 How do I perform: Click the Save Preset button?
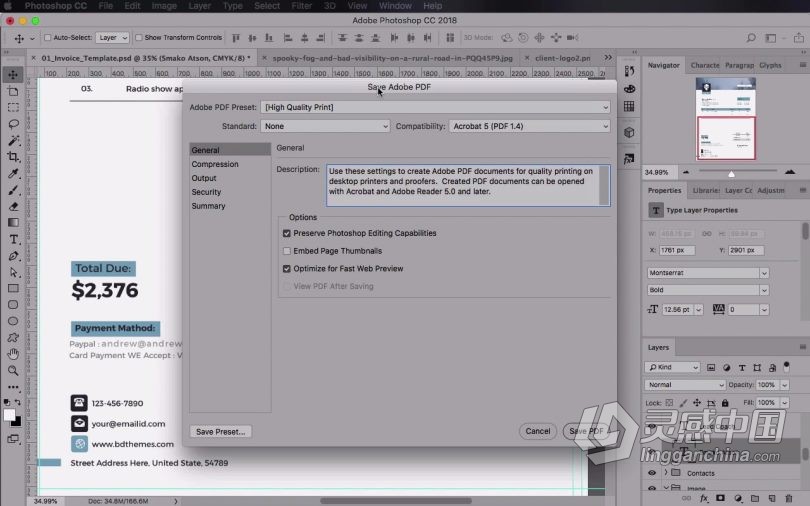click(x=221, y=432)
